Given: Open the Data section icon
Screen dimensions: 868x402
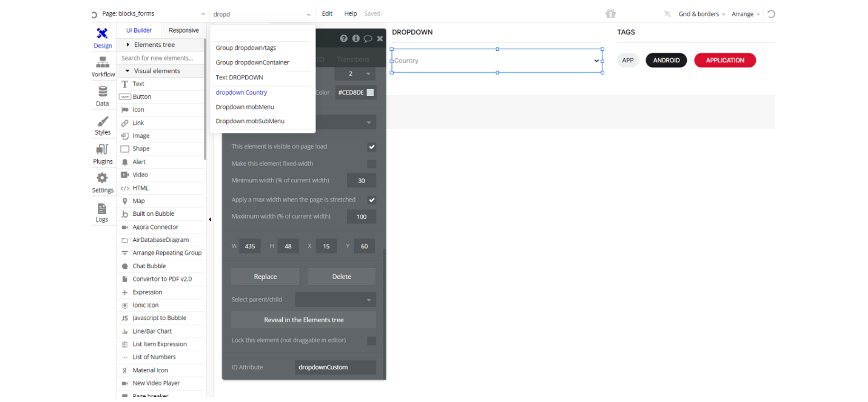Looking at the screenshot, I should click(102, 91).
